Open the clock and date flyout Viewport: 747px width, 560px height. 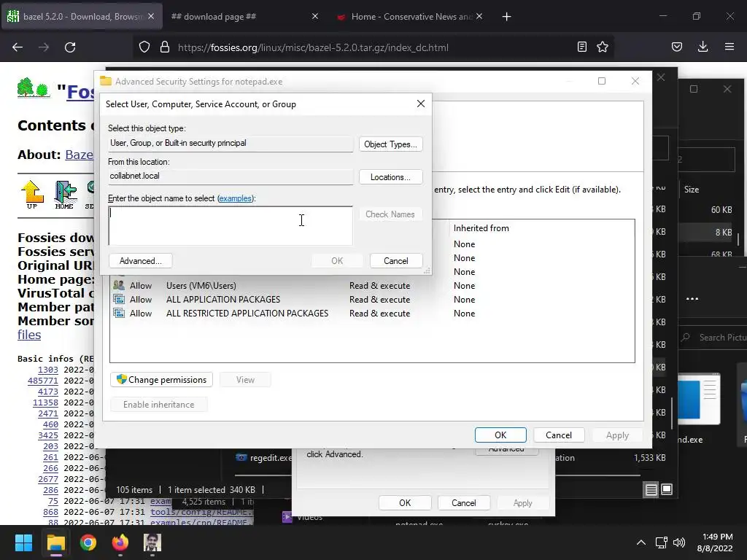(715, 542)
